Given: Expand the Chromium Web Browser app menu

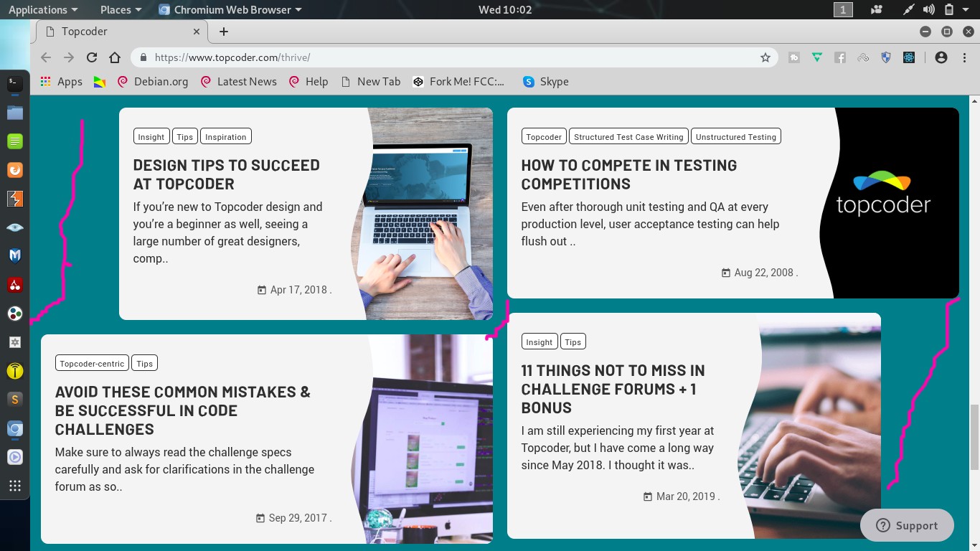Looking at the screenshot, I should click(x=230, y=9).
